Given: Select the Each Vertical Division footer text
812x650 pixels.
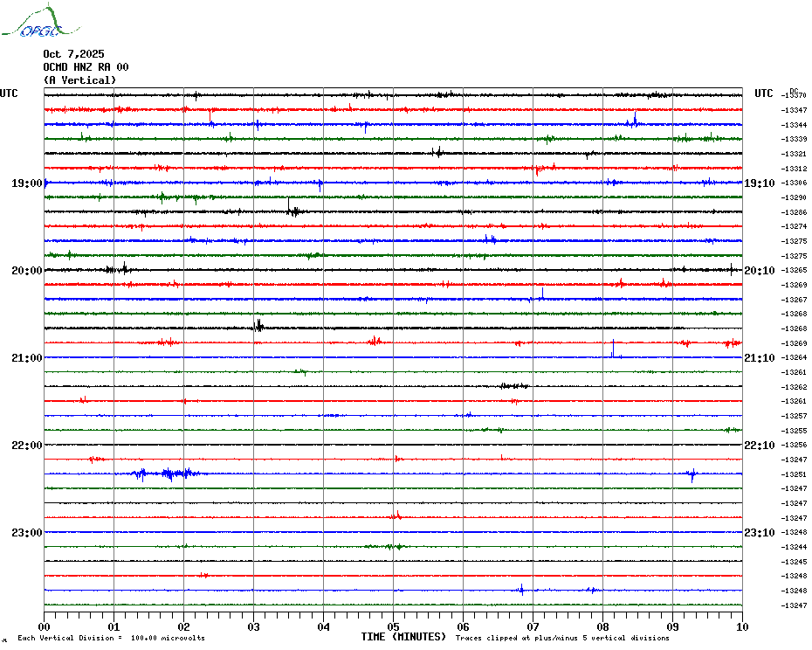Looking at the screenshot, I should [x=111, y=638].
